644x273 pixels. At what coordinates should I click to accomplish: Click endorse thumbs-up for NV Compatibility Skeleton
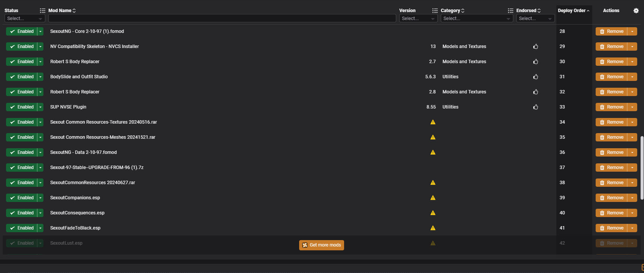(x=536, y=47)
